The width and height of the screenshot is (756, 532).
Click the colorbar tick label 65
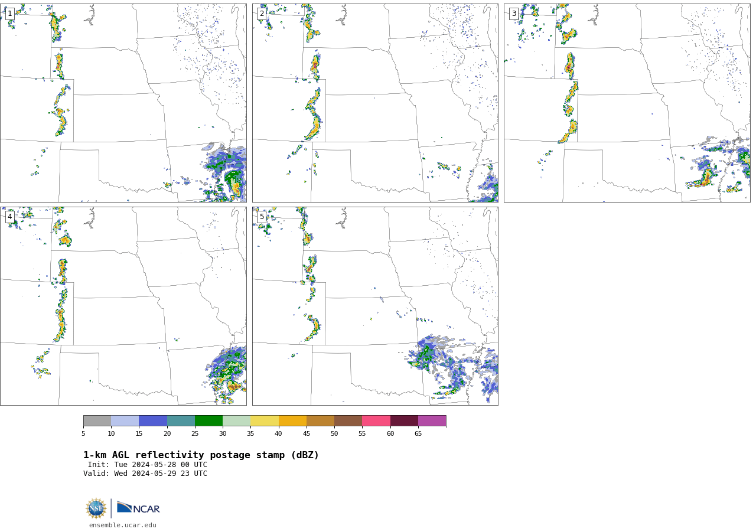[418, 434]
